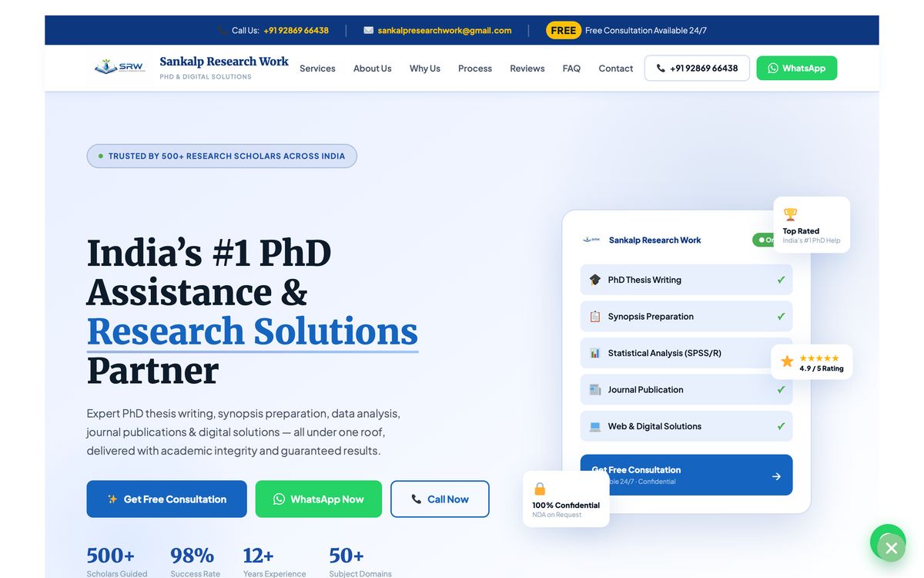Navigate to Process section

click(x=475, y=69)
